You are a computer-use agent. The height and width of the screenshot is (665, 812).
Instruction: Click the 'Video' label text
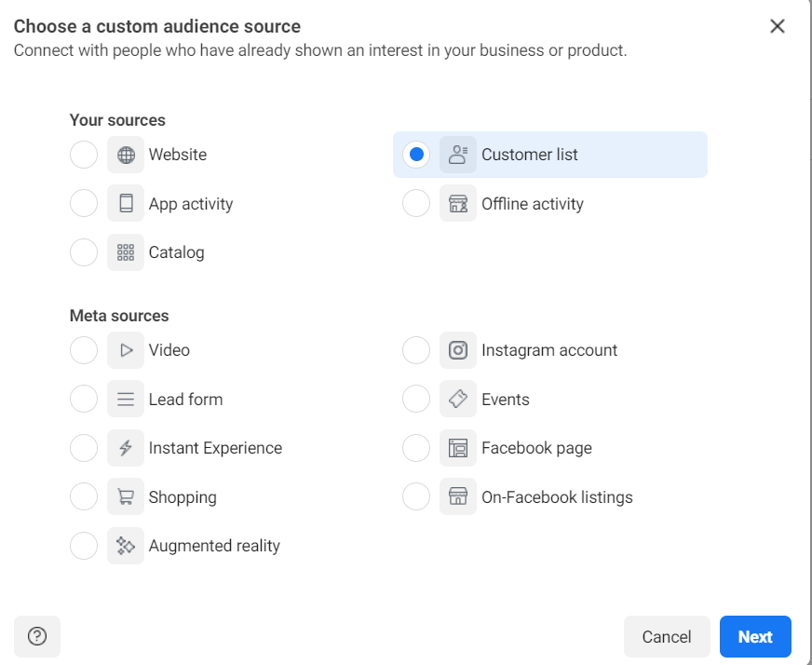pyautogui.click(x=169, y=350)
